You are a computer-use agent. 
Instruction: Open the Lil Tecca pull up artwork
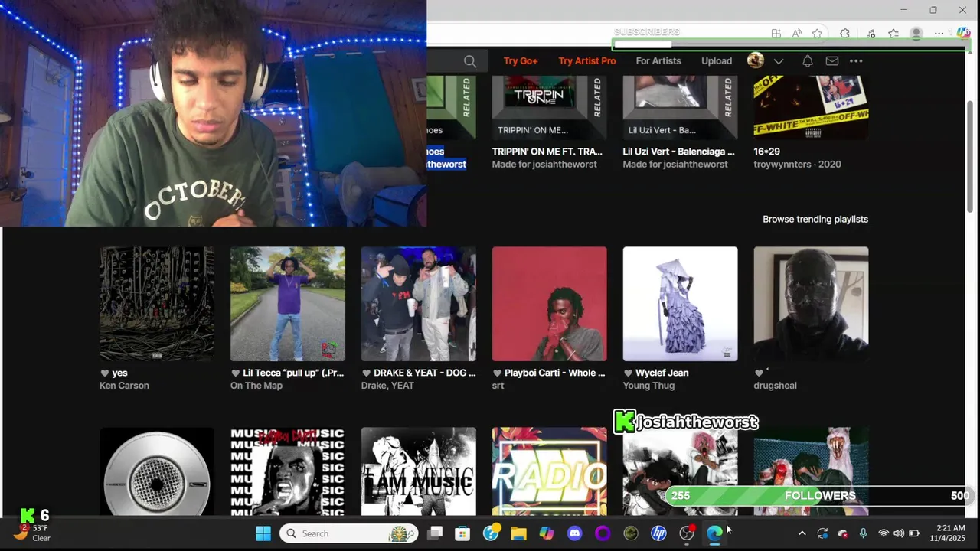[x=288, y=304]
